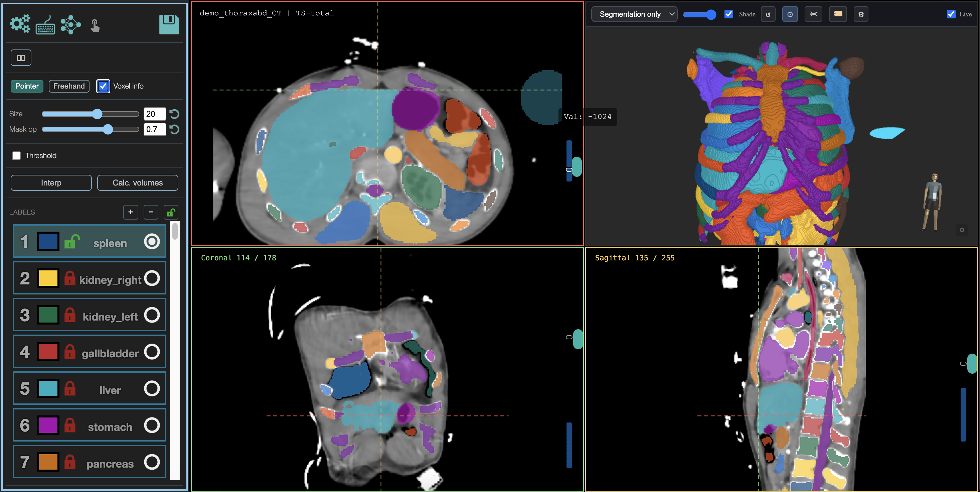Unlock the gallbladder label
Viewport: 980px width, 492px height.
[69, 352]
